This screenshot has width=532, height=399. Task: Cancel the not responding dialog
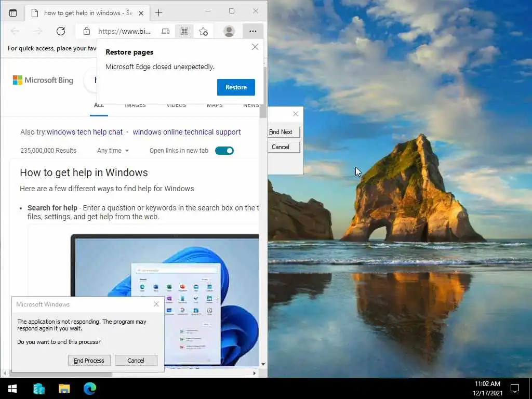(x=136, y=361)
